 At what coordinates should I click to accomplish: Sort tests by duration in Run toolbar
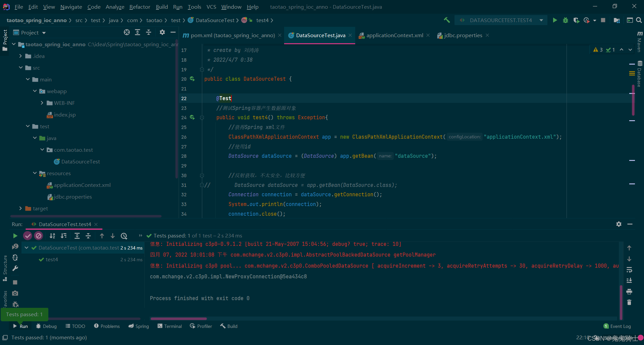coord(64,236)
